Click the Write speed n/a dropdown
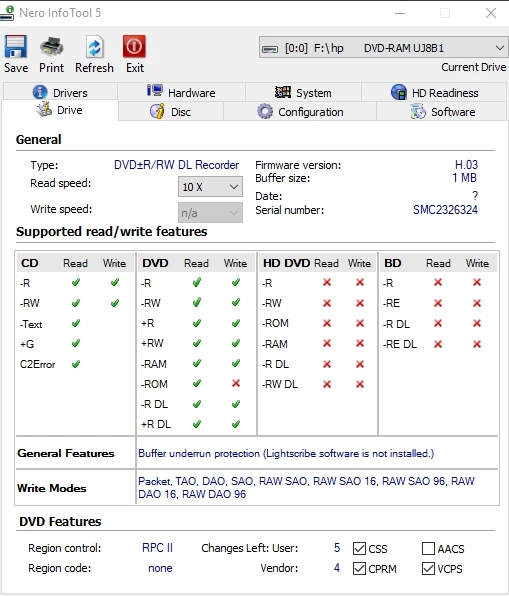This screenshot has width=509, height=596. pos(210,212)
